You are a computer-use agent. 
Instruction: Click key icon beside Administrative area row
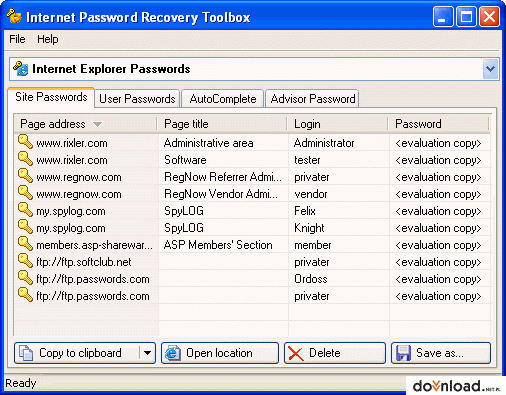click(x=25, y=142)
